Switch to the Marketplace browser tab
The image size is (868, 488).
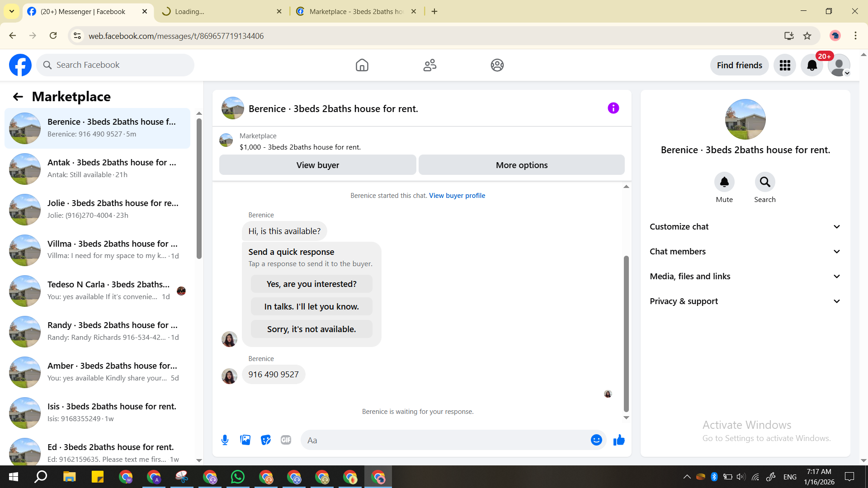355,11
